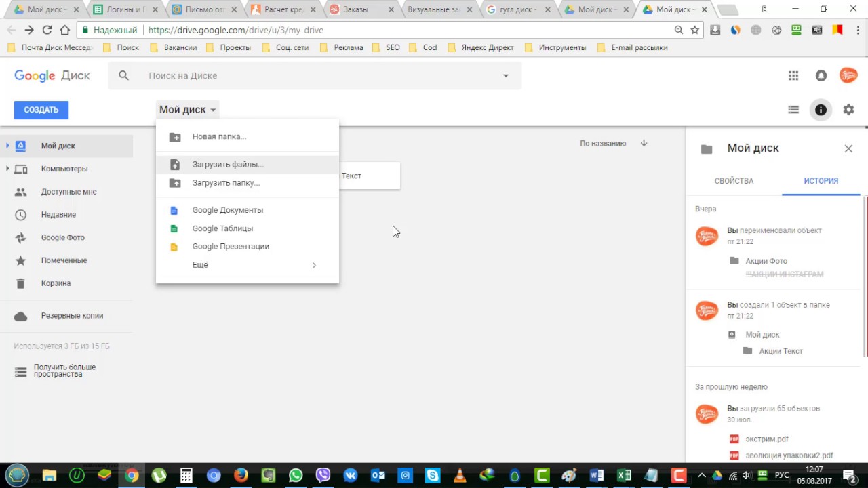The width and height of the screenshot is (868, 488).
Task: Switch to СВОЙСТВА tab
Action: click(x=734, y=181)
